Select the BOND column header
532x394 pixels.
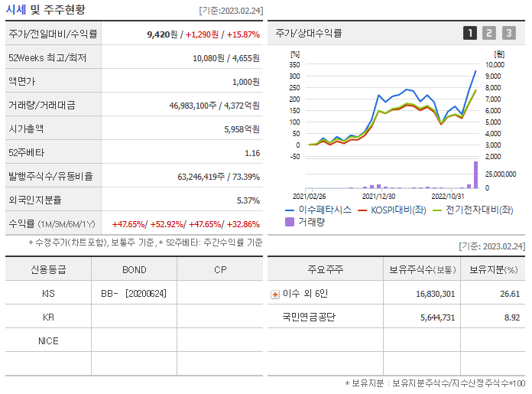(135, 270)
